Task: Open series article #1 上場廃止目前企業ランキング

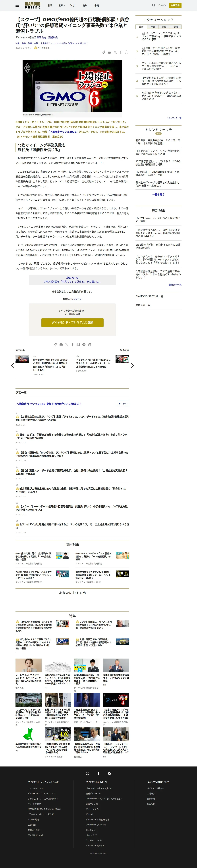Action: (x=72, y=418)
